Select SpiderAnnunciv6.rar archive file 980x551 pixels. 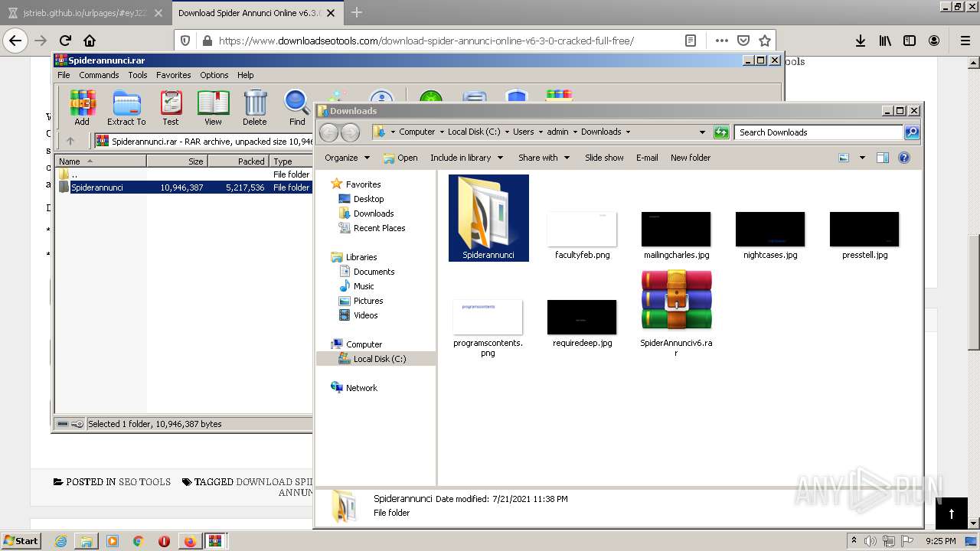point(676,314)
